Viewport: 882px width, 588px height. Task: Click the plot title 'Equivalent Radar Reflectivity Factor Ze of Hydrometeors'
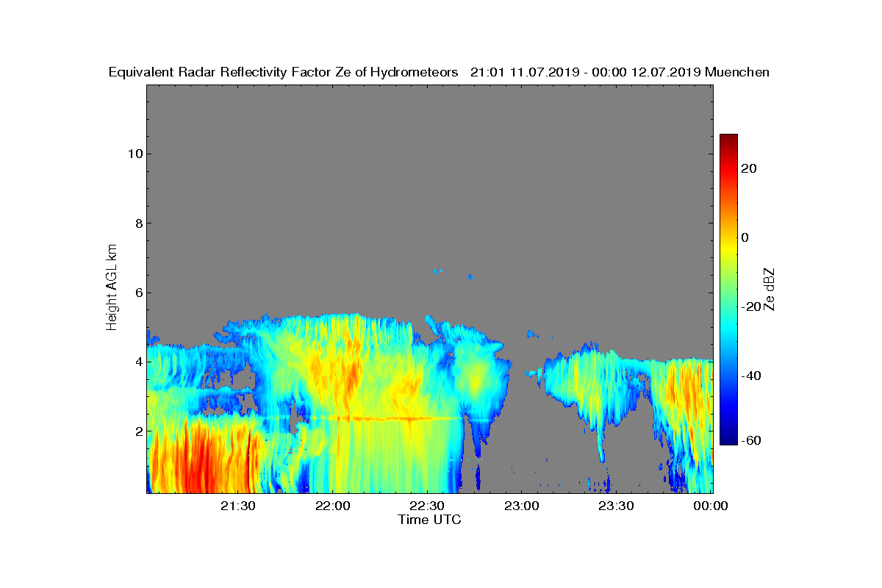point(284,72)
